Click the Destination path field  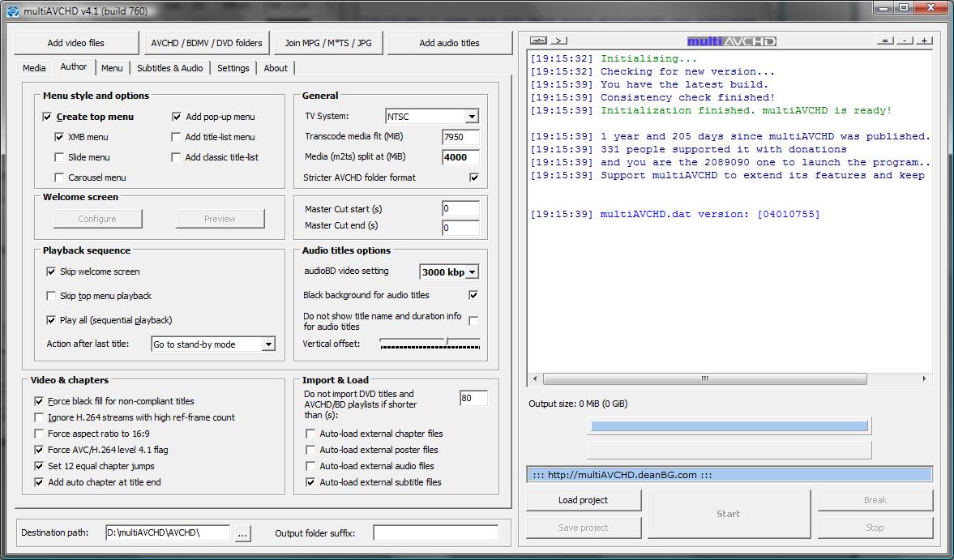coord(168,533)
